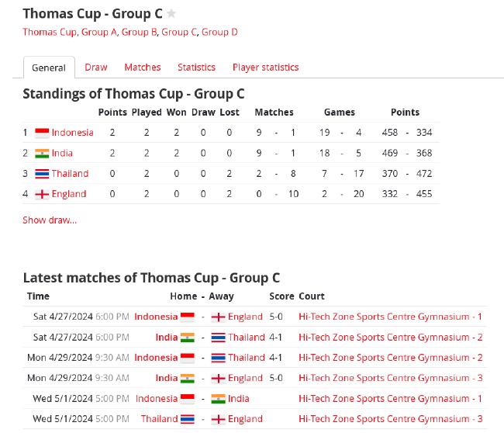Open the Thomas Cup breadcrumb link
504x433 pixels.
click(50, 32)
